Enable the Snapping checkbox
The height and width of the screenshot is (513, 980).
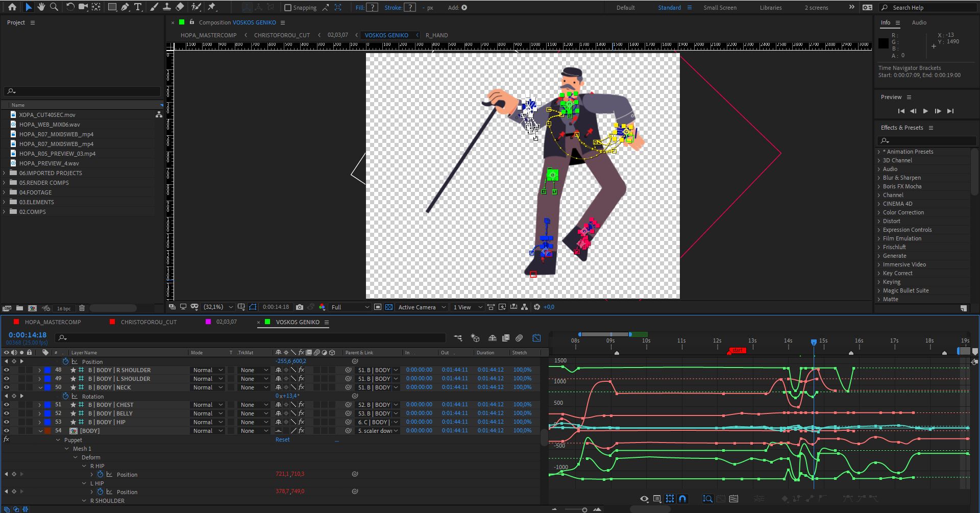(288, 8)
